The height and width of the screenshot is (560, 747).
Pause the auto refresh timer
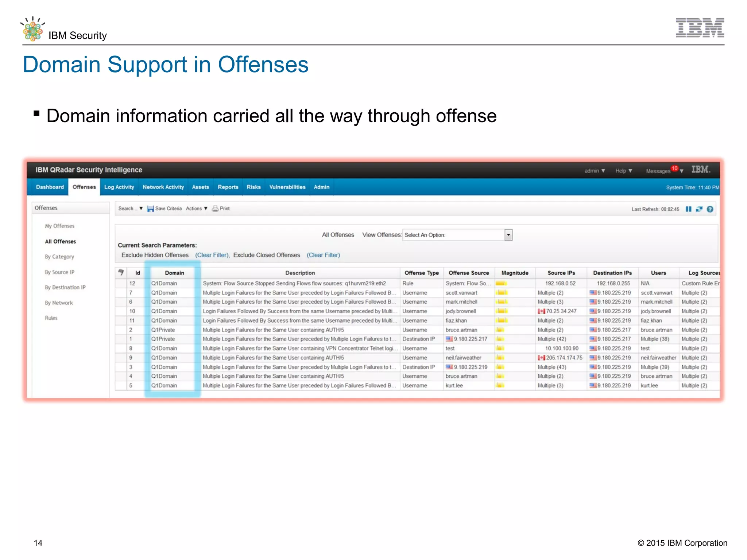click(x=688, y=209)
